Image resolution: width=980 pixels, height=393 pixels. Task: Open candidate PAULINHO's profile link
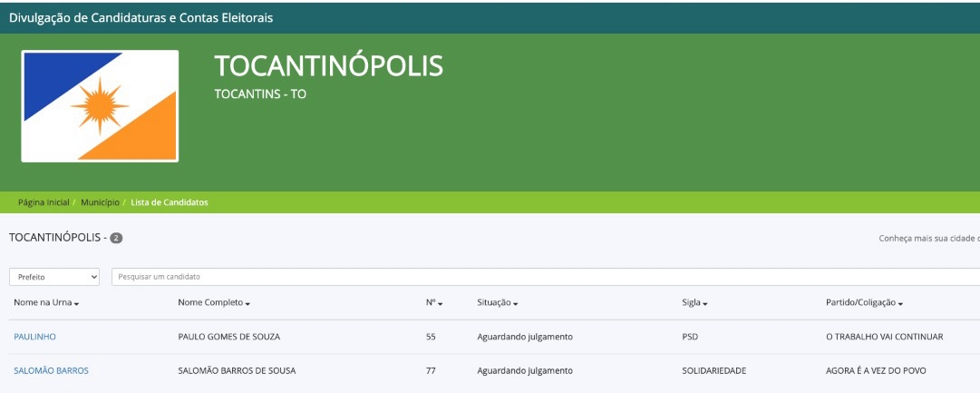pyautogui.click(x=34, y=337)
